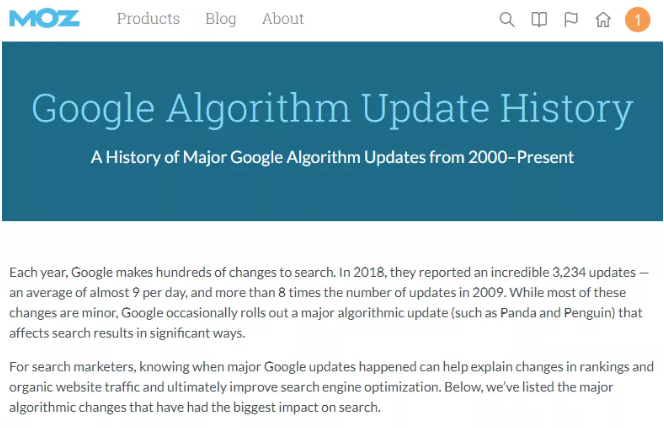The image size is (664, 428).
Task: Open the Products menu
Action: pyautogui.click(x=148, y=19)
